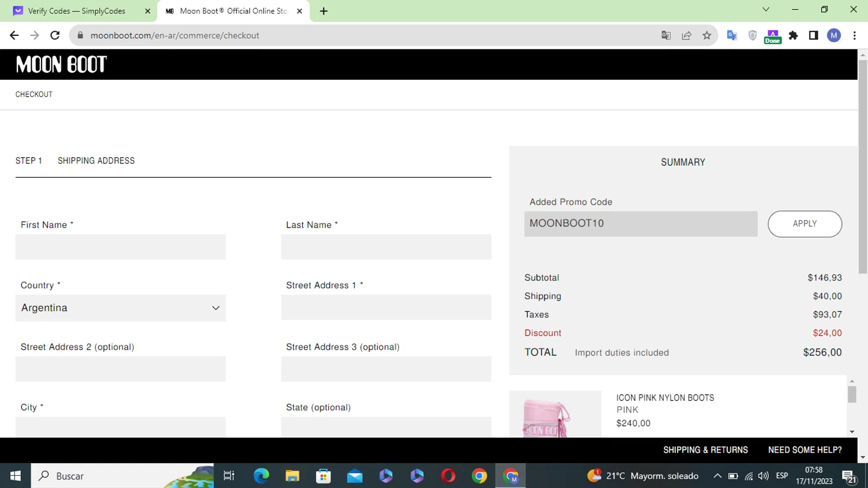The image size is (868, 488).
Task: Open Microsoft Store from the taskbar
Action: 323,476
